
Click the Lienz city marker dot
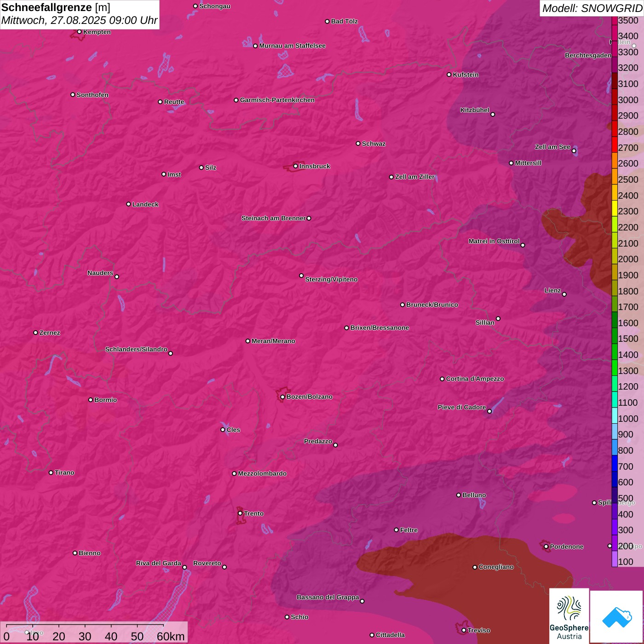click(x=564, y=294)
